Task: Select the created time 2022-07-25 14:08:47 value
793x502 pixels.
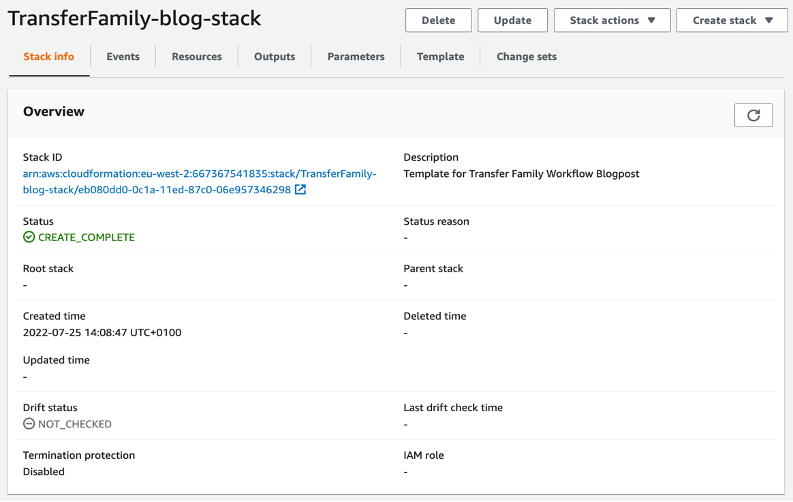Action: [102, 332]
